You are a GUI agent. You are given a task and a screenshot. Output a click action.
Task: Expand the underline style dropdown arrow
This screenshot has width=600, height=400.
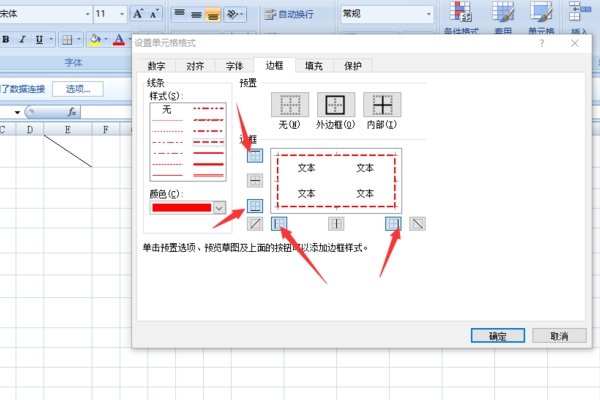tap(51, 39)
